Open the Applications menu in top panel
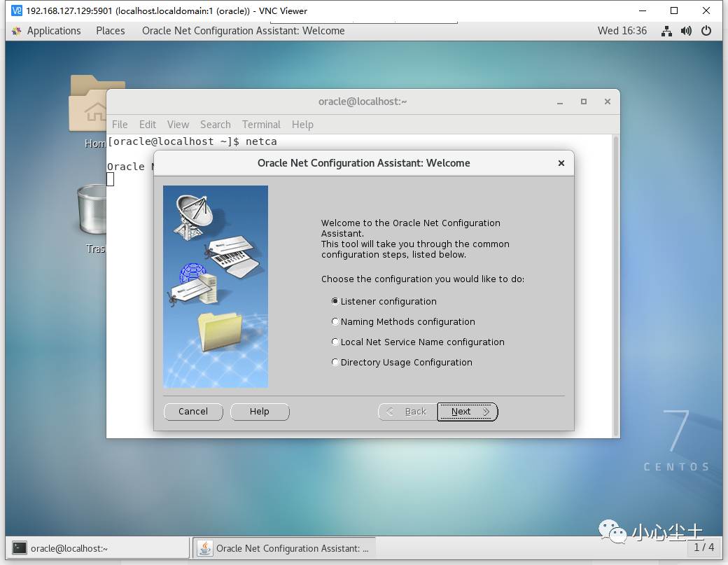The width and height of the screenshot is (728, 565). pyautogui.click(x=53, y=31)
